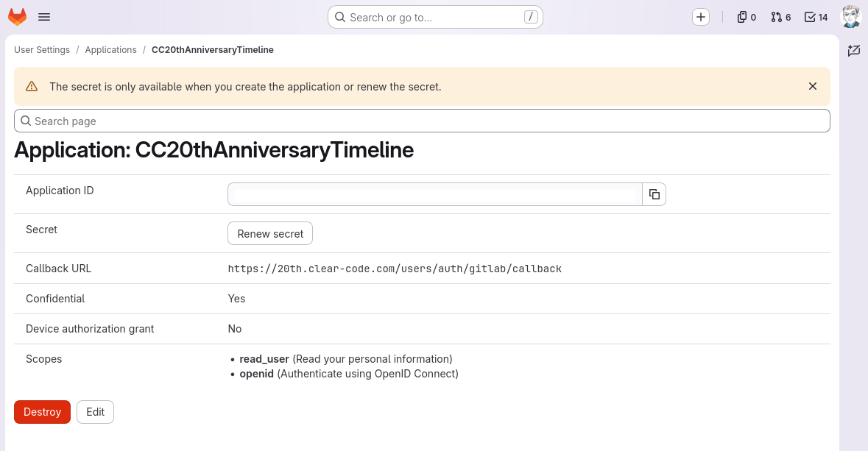Click the Edit application button
This screenshot has height=451, width=868.
pyautogui.click(x=95, y=412)
